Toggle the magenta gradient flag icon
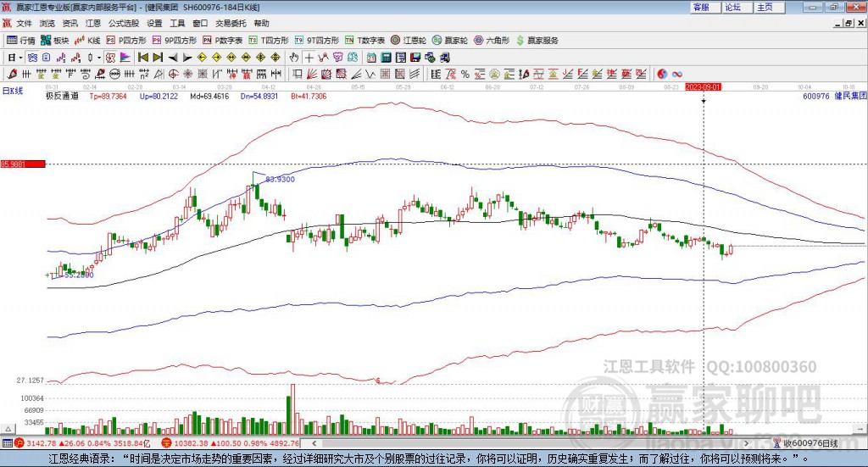Screen dimensions: 868x467 tap(125, 58)
